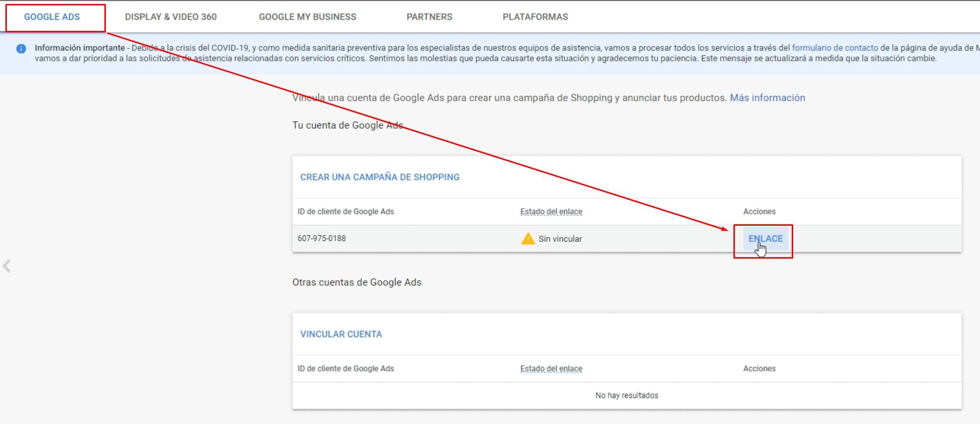Follow the Más información link

pyautogui.click(x=767, y=98)
